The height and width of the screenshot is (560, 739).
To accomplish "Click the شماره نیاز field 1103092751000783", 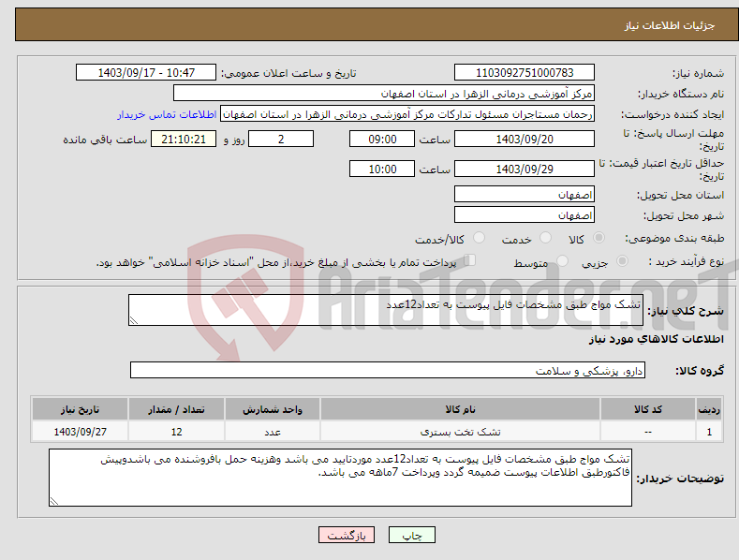I will pos(525,73).
